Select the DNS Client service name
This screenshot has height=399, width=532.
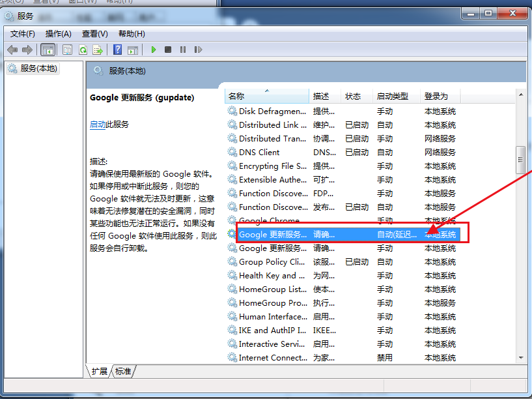click(259, 152)
